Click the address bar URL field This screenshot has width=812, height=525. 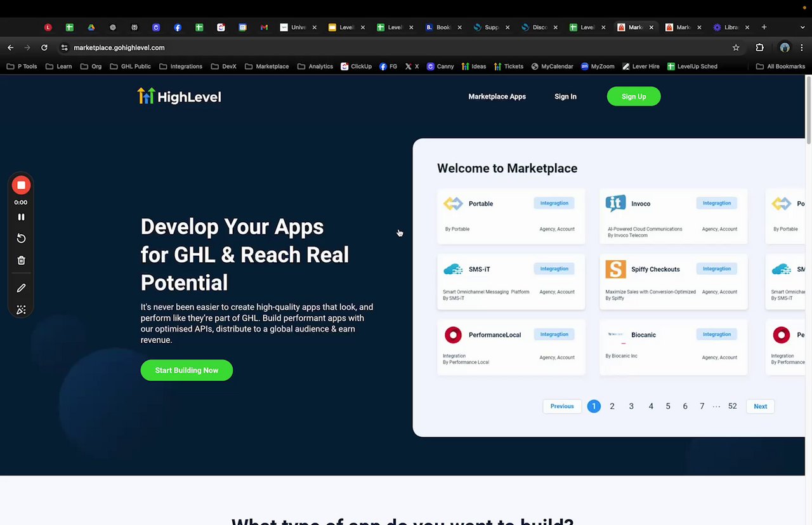400,48
